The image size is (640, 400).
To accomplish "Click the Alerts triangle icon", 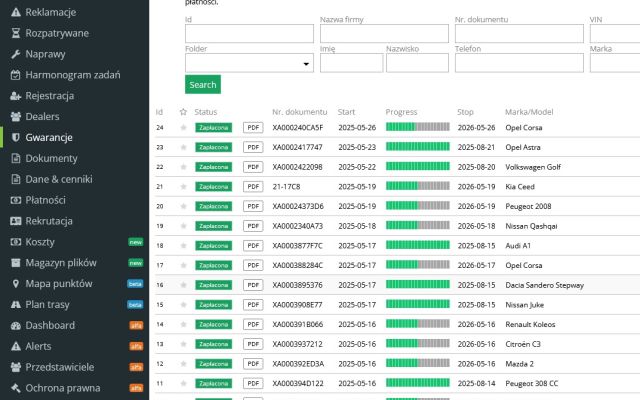I will (x=15, y=346).
